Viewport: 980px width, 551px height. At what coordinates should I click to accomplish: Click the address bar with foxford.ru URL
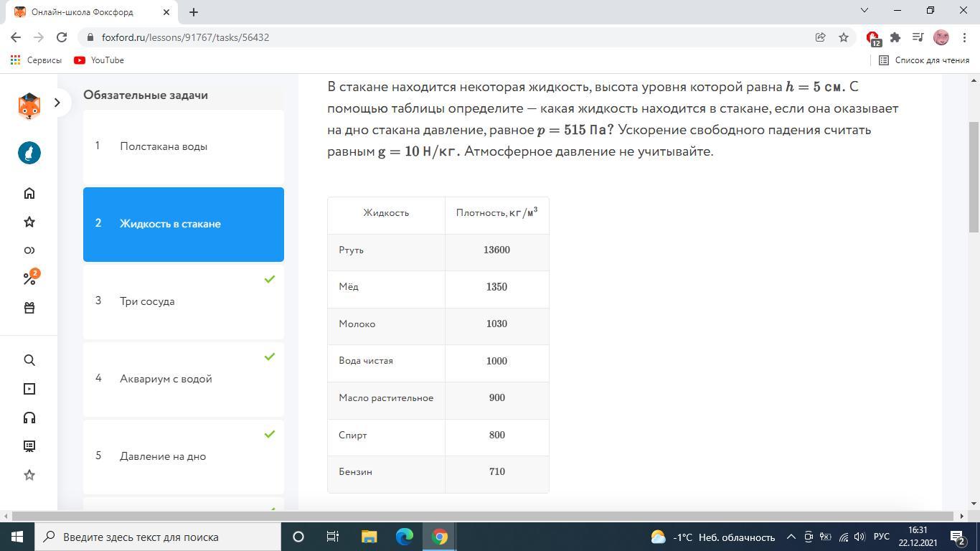coord(445,37)
